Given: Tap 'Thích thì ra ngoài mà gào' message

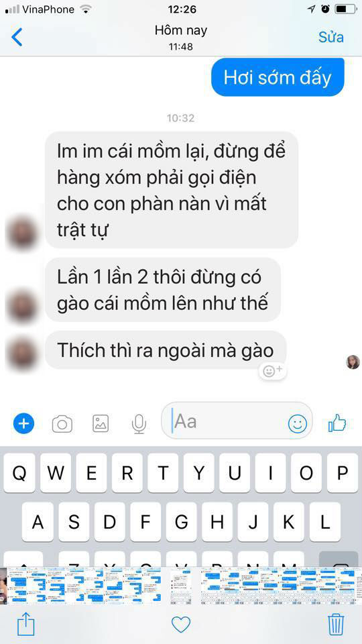Looking at the screenshot, I should [166, 350].
